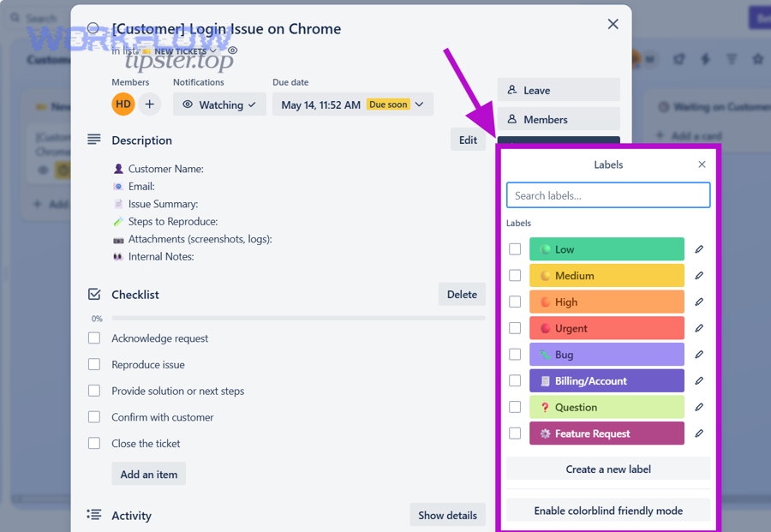
Task: Add a member with the plus icon
Action: (149, 105)
